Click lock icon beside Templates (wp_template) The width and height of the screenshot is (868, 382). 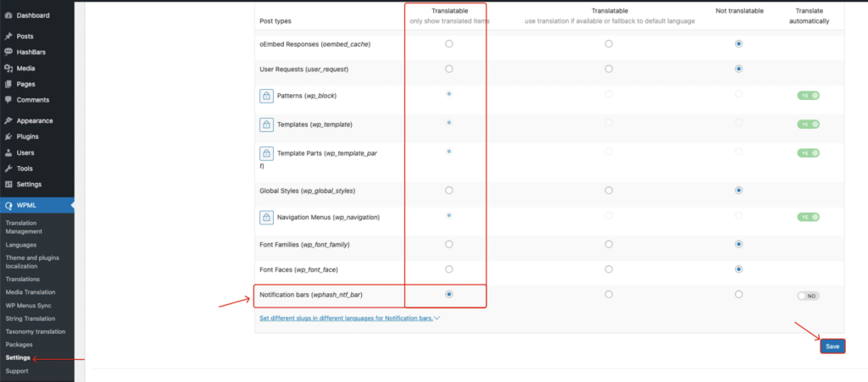pyautogui.click(x=266, y=125)
